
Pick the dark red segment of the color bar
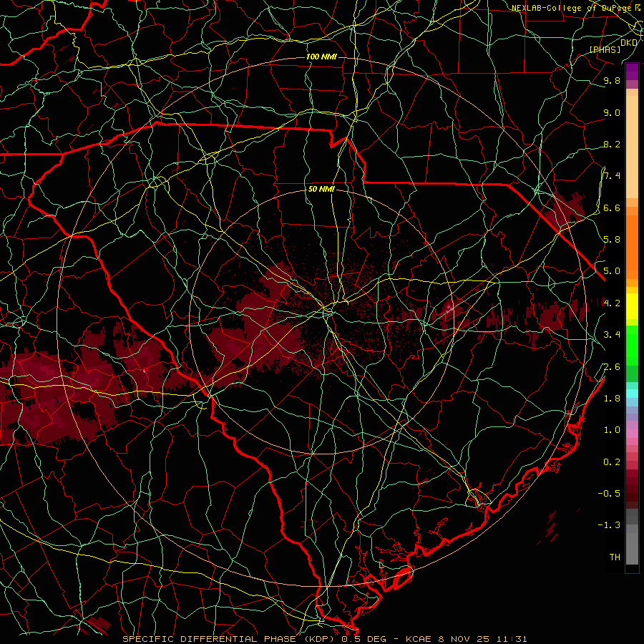coord(632,484)
